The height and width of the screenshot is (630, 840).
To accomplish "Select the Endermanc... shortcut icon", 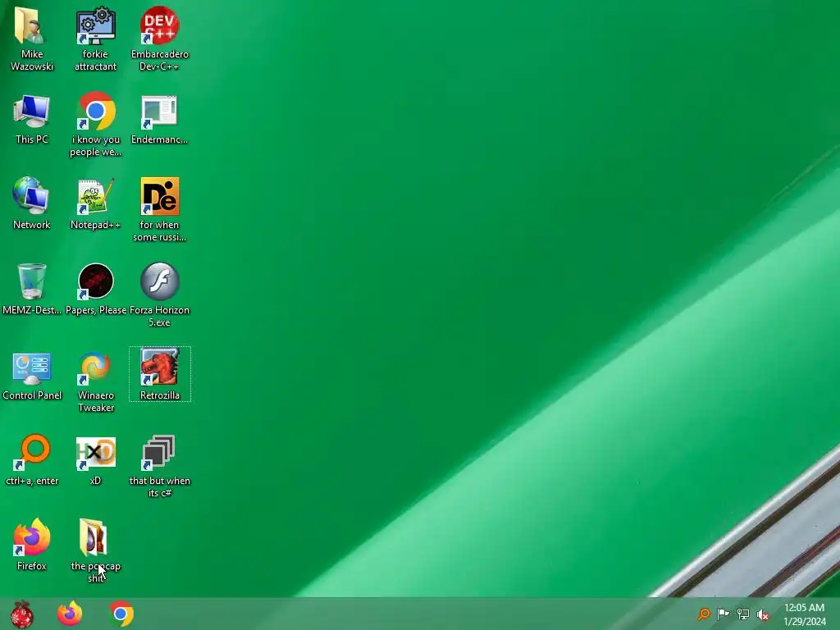I will pos(160,119).
